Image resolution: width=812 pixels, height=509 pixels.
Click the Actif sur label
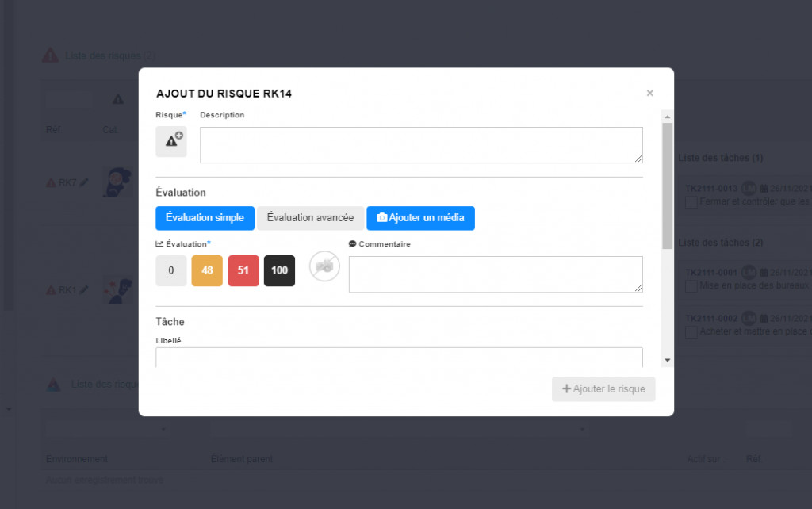(705, 459)
